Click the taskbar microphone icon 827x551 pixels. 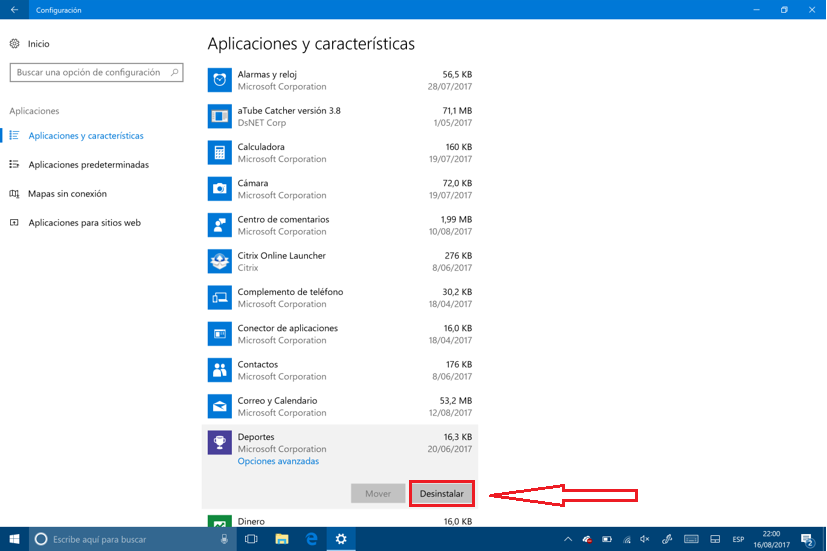tap(224, 539)
